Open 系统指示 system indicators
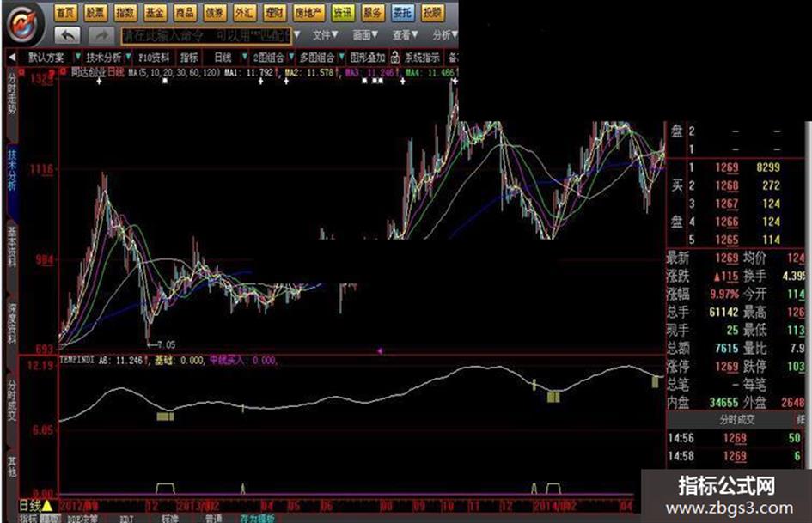Screen dimensions: 812x523 (x=423, y=58)
